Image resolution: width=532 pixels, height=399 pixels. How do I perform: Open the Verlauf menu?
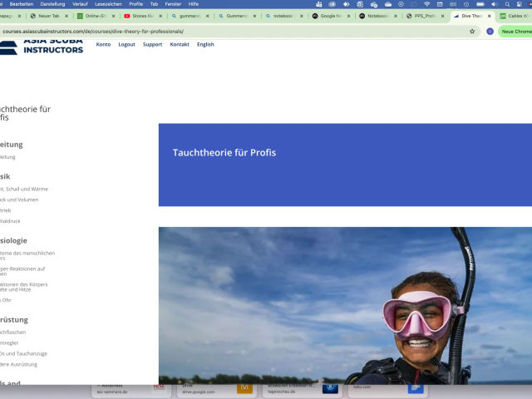pos(80,4)
